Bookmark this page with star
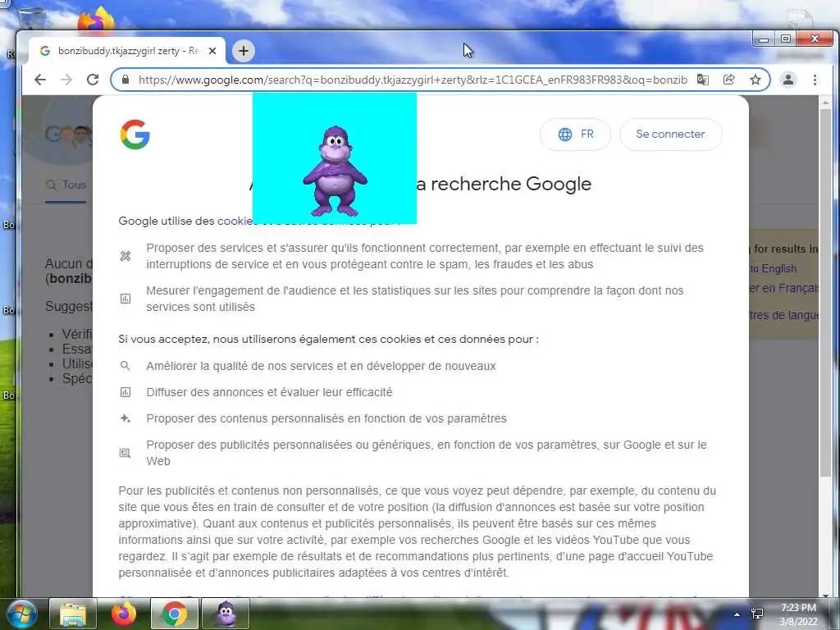 (756, 80)
